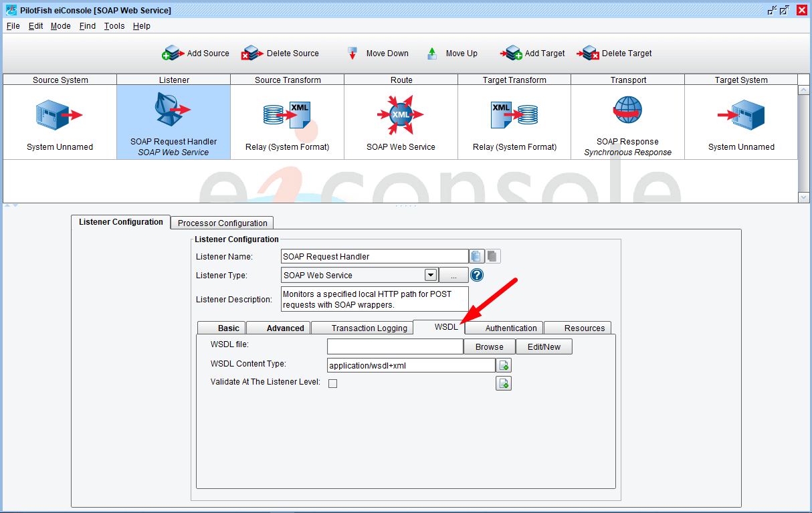Click the Edit/New button
The height and width of the screenshot is (513, 812).
click(544, 346)
